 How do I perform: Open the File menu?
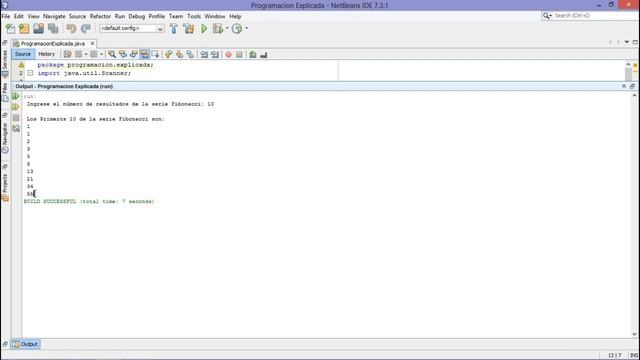[6, 16]
